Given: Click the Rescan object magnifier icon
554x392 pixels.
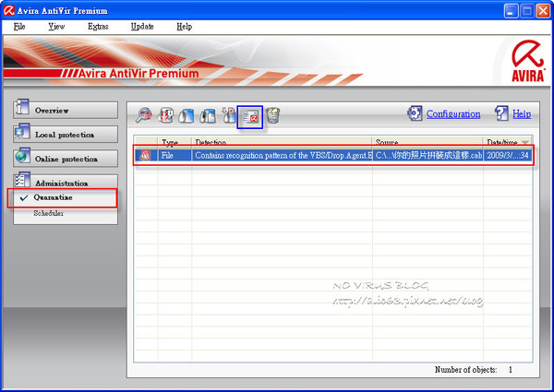Looking at the screenshot, I should 144,115.
